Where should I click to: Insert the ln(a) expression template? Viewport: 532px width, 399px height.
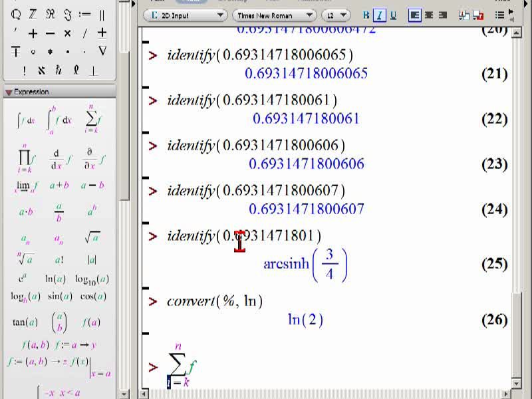pyautogui.click(x=55, y=279)
